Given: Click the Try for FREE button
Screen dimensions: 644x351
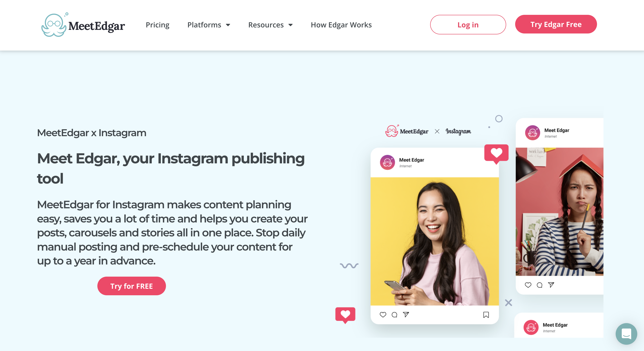Looking at the screenshot, I should (132, 285).
